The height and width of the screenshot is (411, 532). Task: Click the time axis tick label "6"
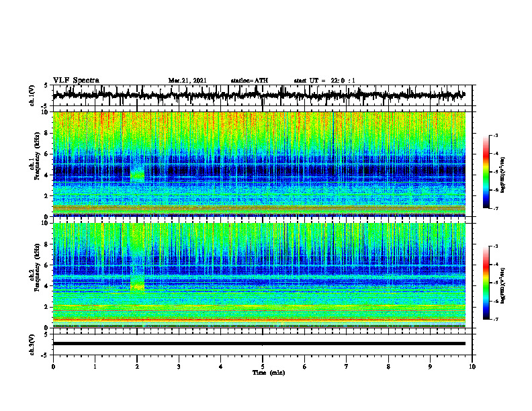click(x=305, y=367)
